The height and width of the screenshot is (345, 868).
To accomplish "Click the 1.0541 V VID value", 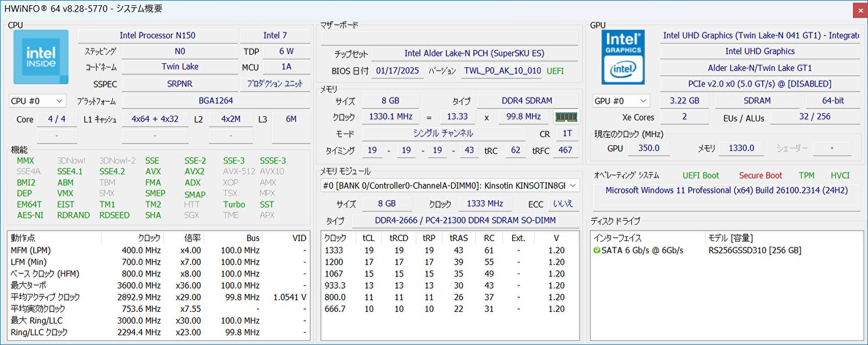I will coord(289,297).
